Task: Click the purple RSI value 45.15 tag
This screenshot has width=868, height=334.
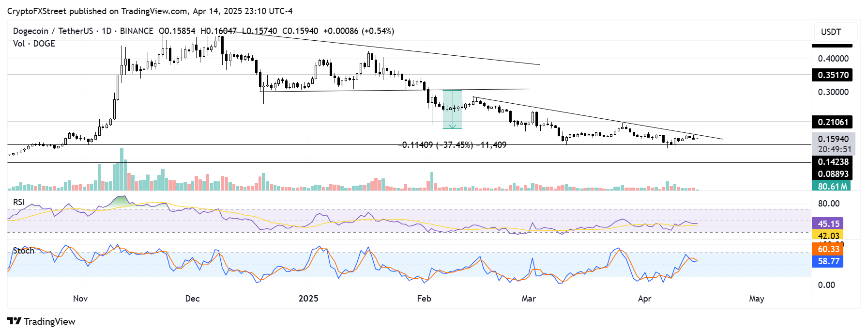Action: point(828,224)
